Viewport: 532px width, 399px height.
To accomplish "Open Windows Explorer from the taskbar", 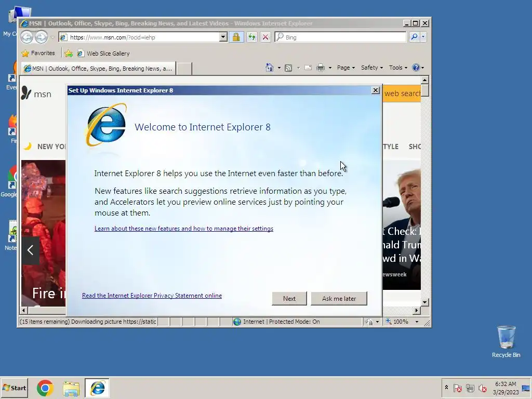I will tap(71, 388).
